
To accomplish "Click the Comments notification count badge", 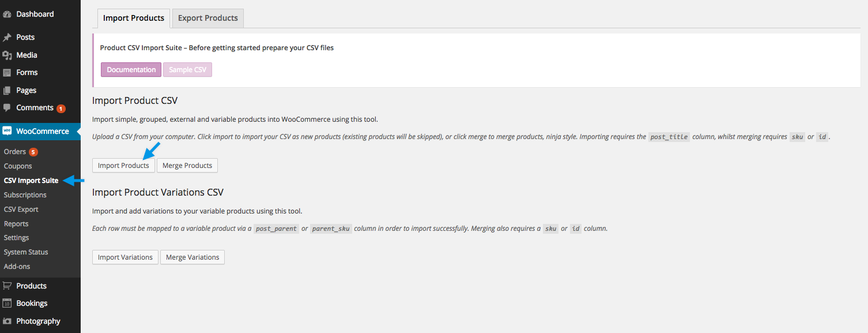I will 61,107.
